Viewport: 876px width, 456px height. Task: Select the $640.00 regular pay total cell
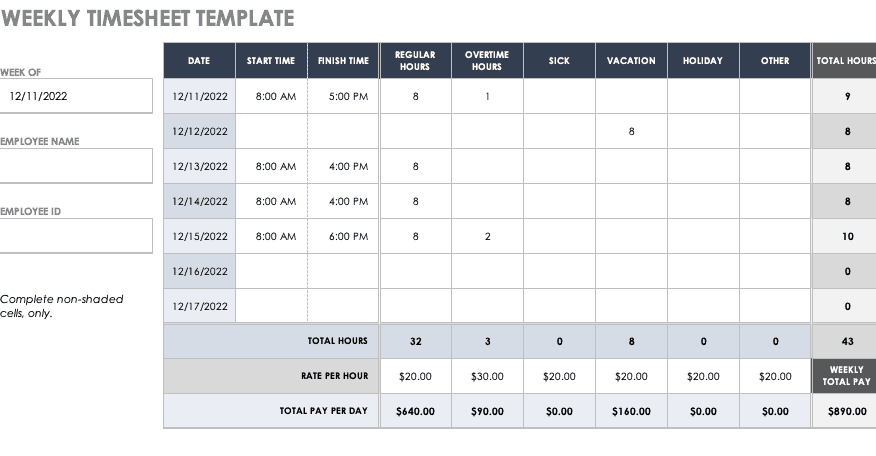click(x=415, y=411)
